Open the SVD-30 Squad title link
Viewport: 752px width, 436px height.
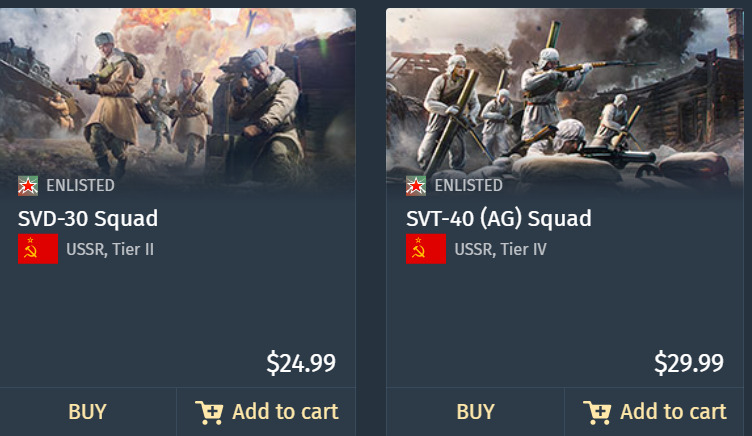(88, 219)
